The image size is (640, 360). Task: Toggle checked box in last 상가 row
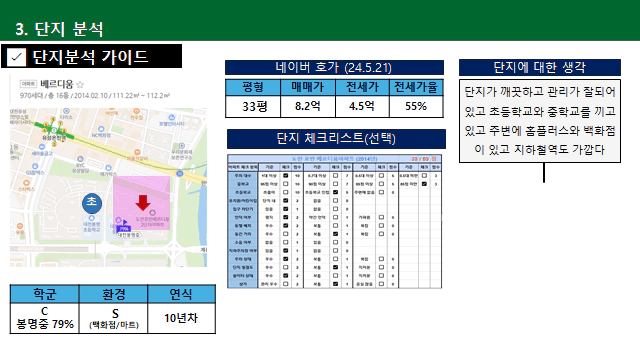coord(335,284)
